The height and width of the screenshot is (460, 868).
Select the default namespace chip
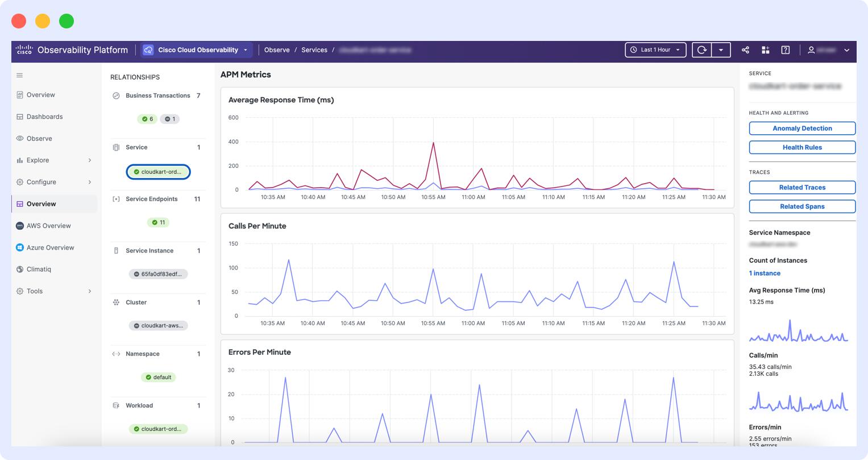pos(158,377)
